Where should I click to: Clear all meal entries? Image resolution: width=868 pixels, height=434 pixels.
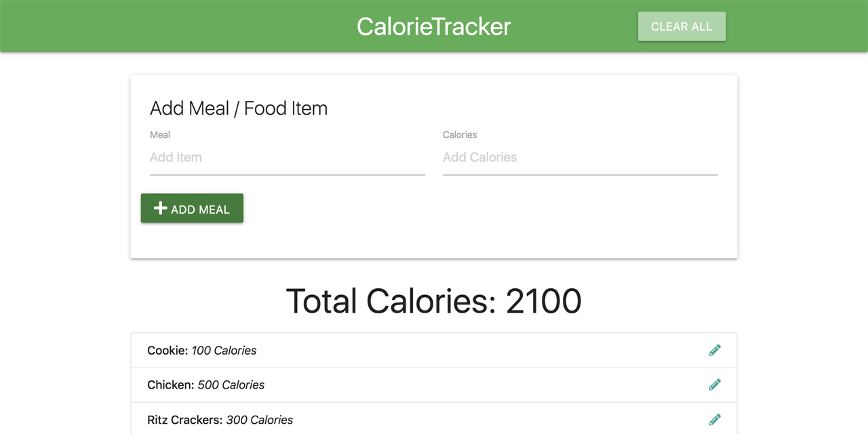coord(682,26)
